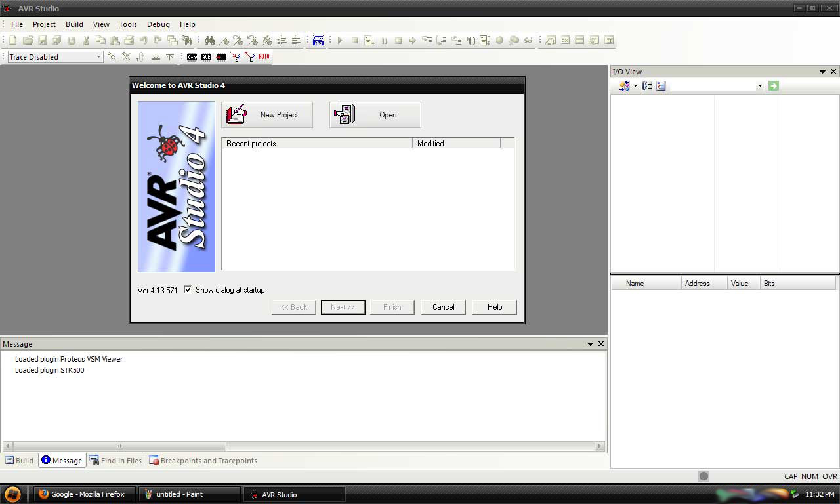Image resolution: width=840 pixels, height=504 pixels.
Task: Open the Tools menu
Action: coord(128,24)
